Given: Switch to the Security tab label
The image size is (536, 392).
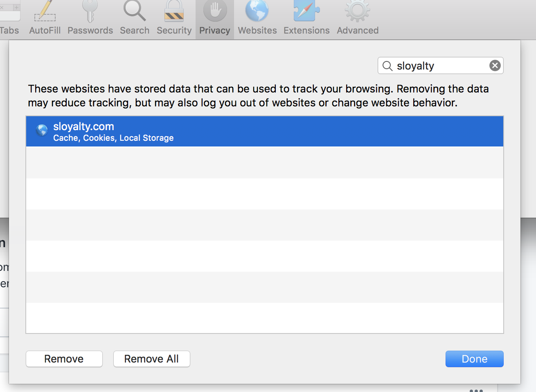Looking at the screenshot, I should click(x=174, y=31).
